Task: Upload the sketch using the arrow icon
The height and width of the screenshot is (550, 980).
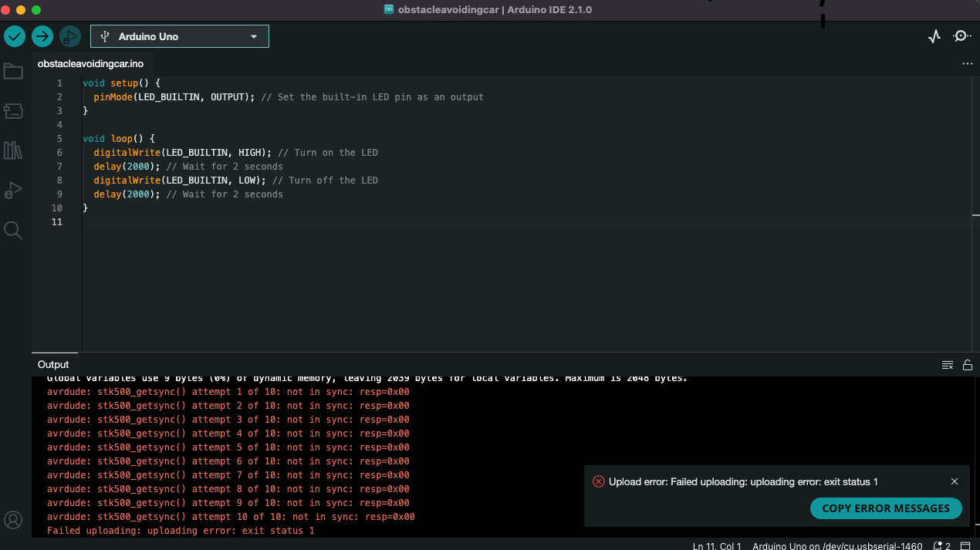Action: pyautogui.click(x=42, y=35)
